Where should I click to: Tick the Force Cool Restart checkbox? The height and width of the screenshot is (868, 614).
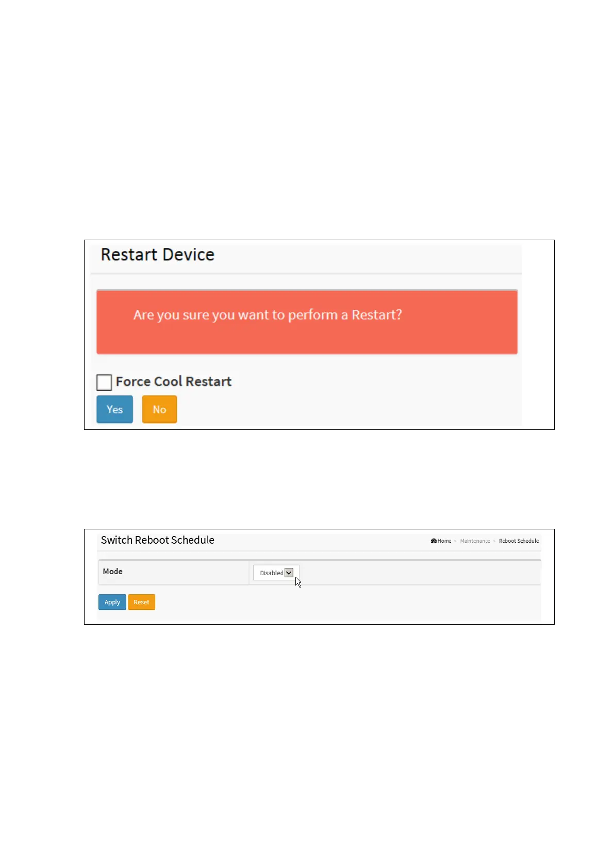[104, 382]
